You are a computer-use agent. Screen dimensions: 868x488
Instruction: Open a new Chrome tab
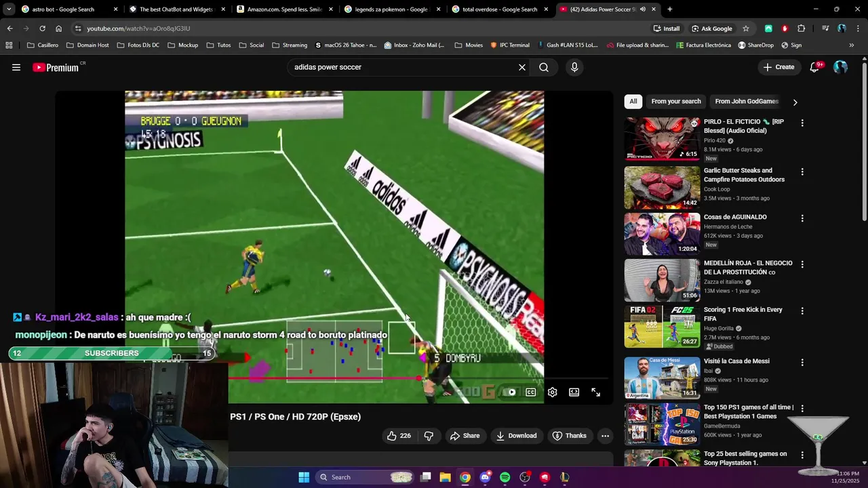tap(670, 9)
